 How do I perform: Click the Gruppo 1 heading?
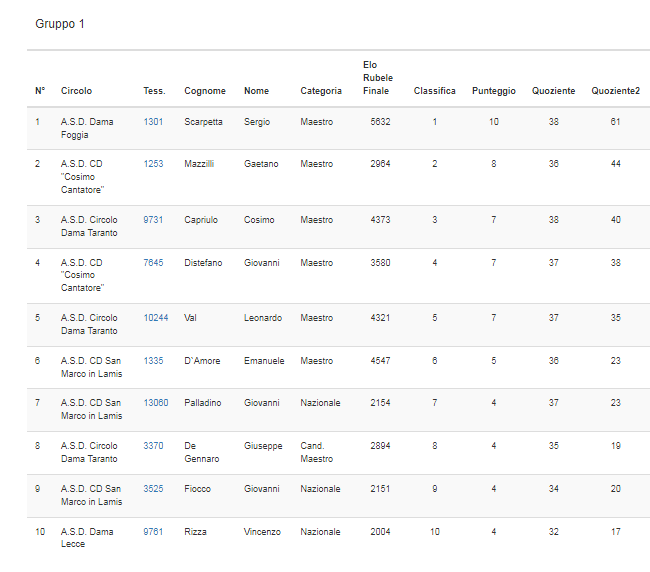[x=60, y=23]
